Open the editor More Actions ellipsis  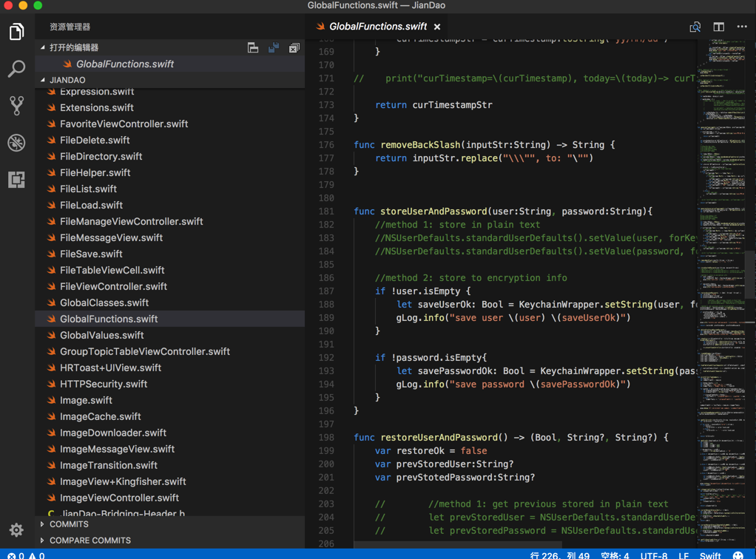[x=742, y=27]
